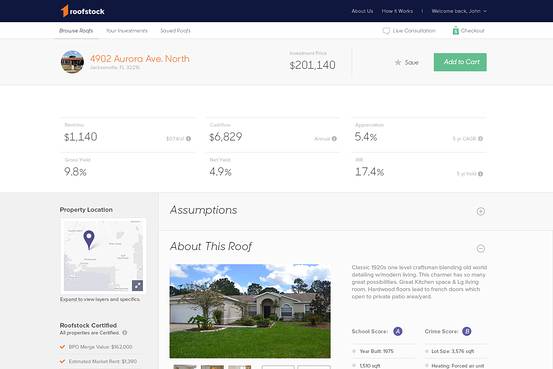Click the info icon beside 5.4% appreciation

click(480, 139)
